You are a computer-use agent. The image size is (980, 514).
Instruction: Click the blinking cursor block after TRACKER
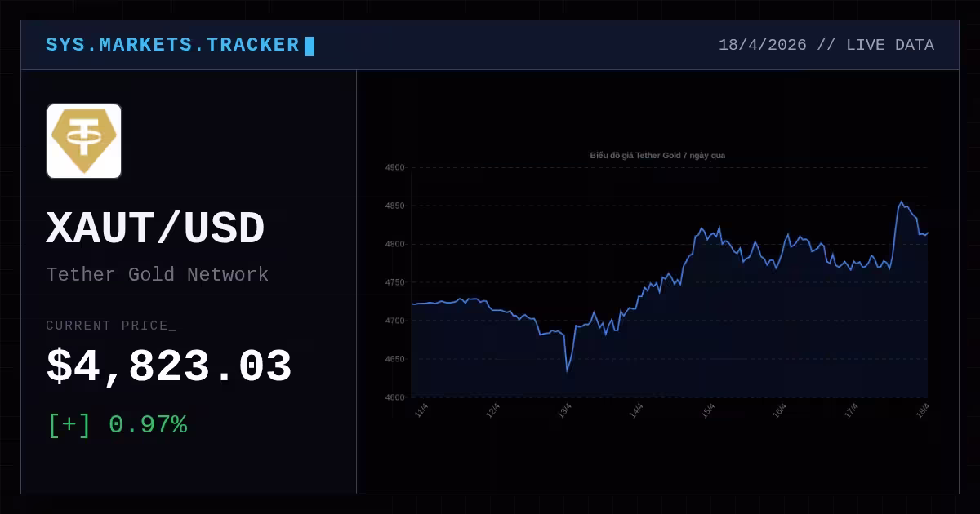(x=310, y=46)
